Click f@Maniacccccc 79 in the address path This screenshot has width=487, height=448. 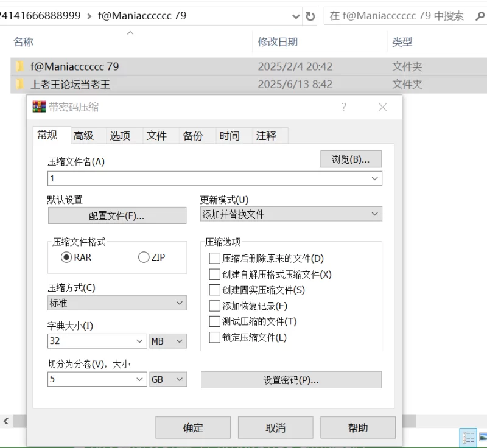(142, 16)
